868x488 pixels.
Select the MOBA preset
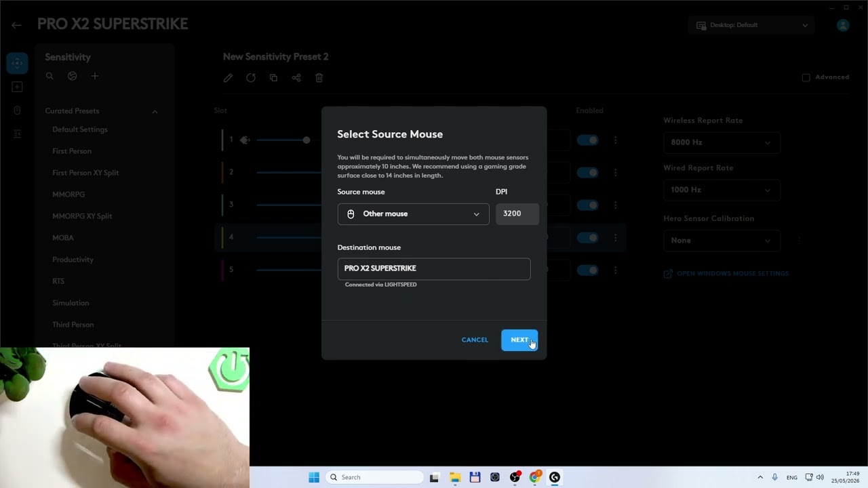[x=63, y=238]
